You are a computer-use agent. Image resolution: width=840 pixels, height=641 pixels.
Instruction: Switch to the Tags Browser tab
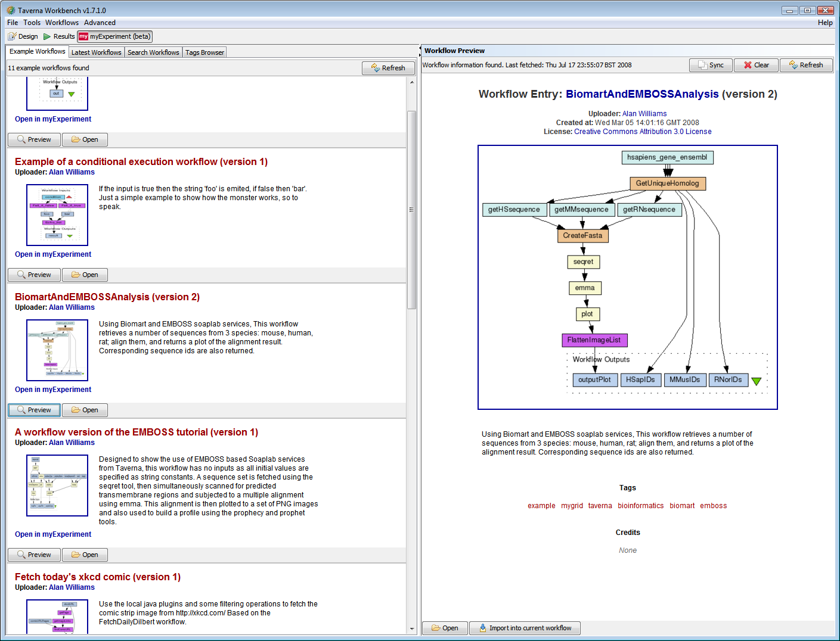click(x=204, y=52)
